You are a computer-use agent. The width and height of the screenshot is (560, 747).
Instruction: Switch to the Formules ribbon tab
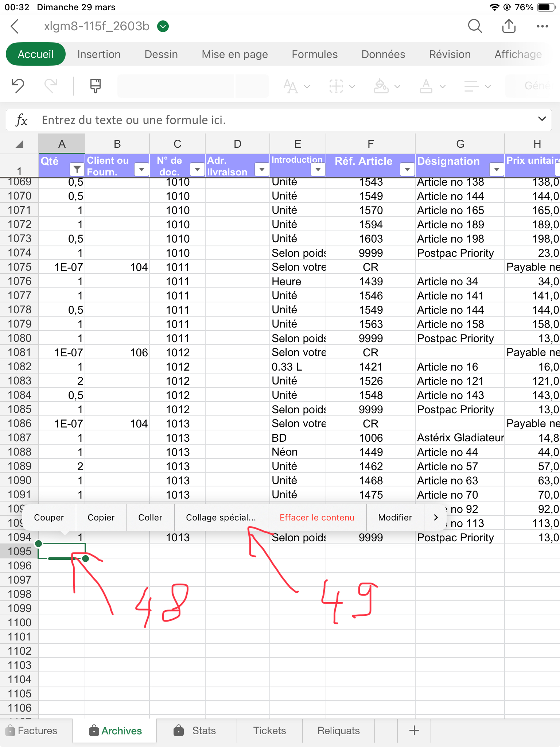pyautogui.click(x=315, y=54)
